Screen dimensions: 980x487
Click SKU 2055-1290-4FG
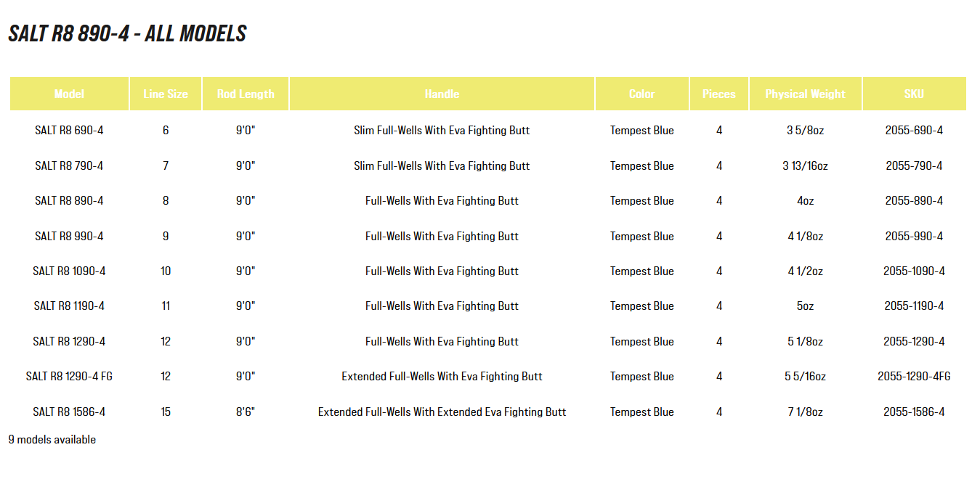914,377
